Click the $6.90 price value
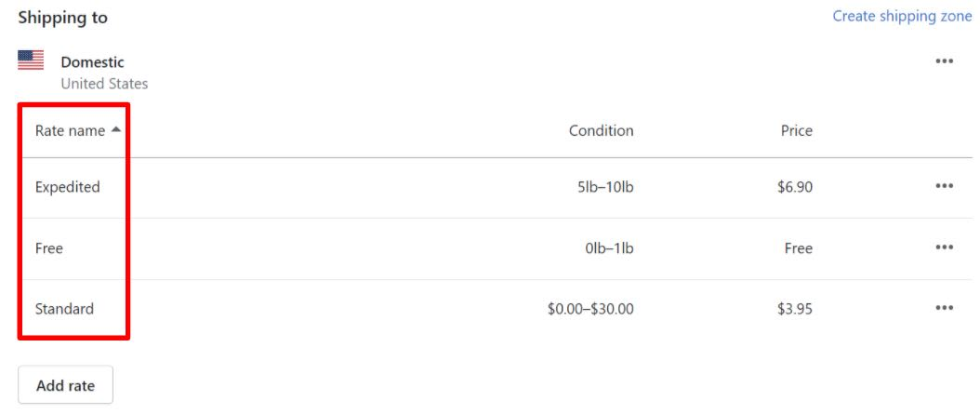Screen dimensions: 980x414 [795, 187]
